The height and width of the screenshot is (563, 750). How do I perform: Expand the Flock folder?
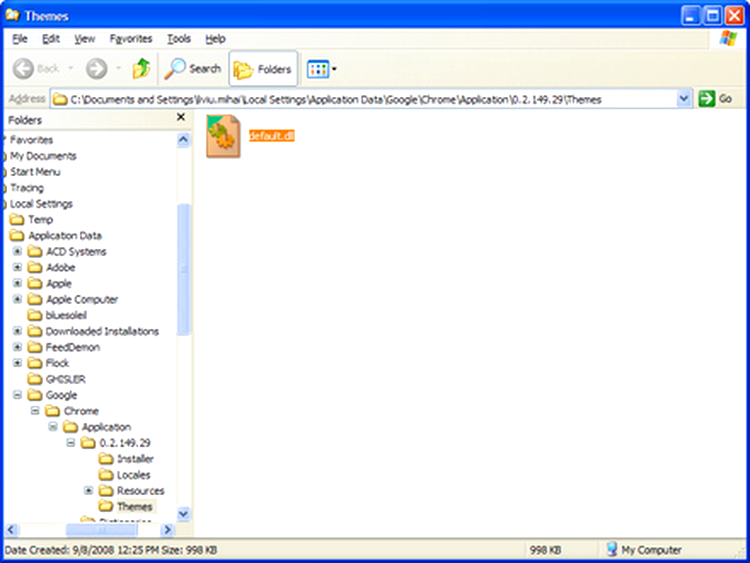click(x=17, y=363)
